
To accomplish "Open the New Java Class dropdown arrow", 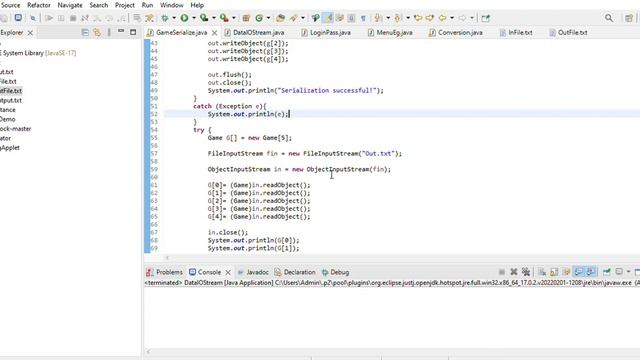I will pos(268,18).
